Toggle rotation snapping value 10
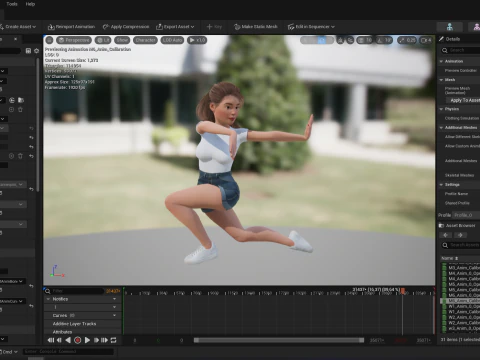 tap(384, 40)
